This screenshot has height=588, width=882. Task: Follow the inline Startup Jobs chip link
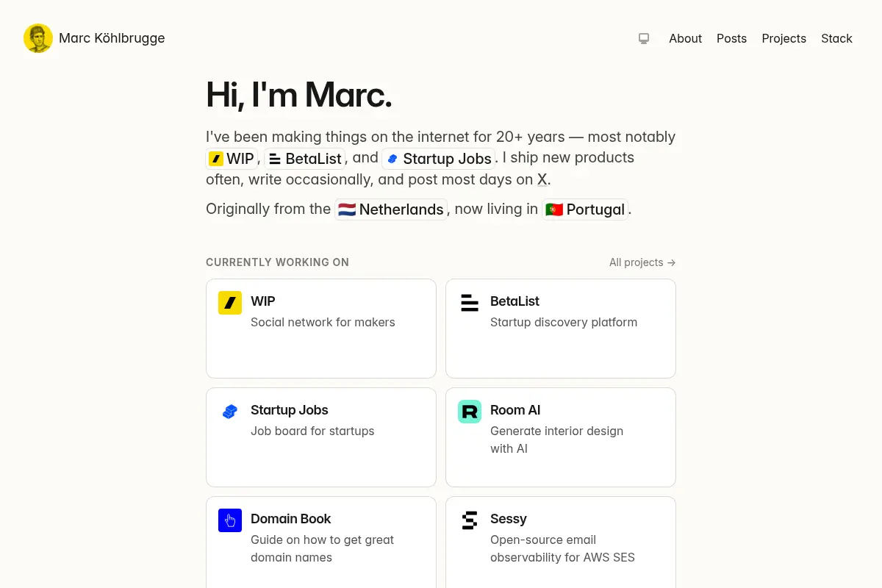tap(439, 158)
